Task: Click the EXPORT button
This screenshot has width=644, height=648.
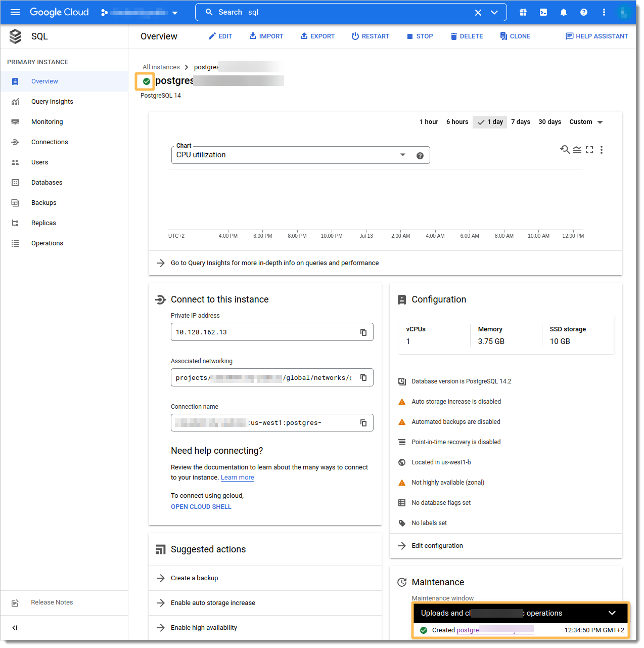Action: coord(317,36)
